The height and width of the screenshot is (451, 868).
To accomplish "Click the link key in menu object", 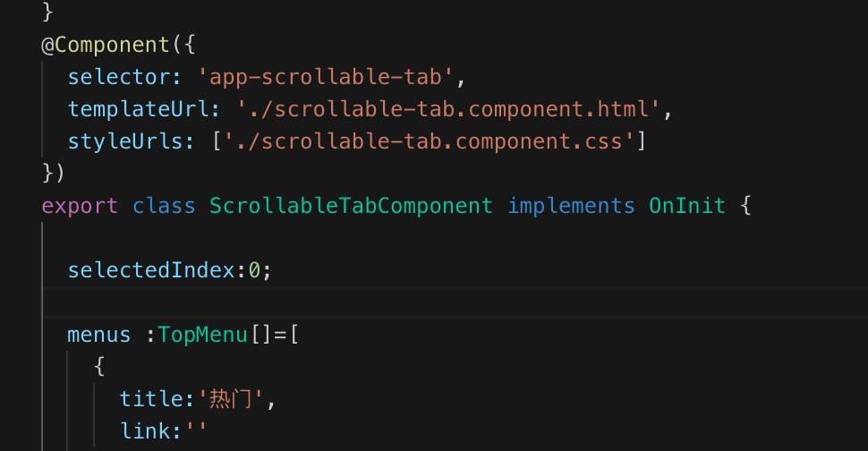I will pyautogui.click(x=144, y=431).
